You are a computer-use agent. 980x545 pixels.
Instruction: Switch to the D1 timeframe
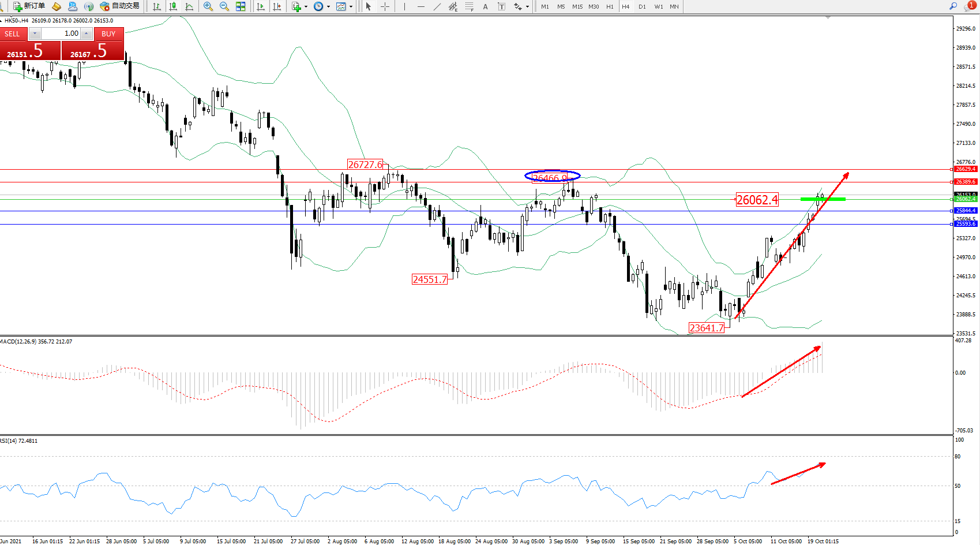point(642,6)
